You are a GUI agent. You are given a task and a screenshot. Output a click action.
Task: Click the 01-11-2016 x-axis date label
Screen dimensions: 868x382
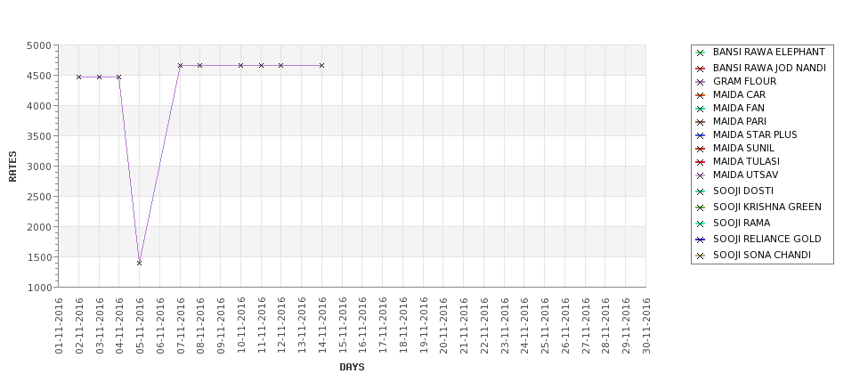59,326
